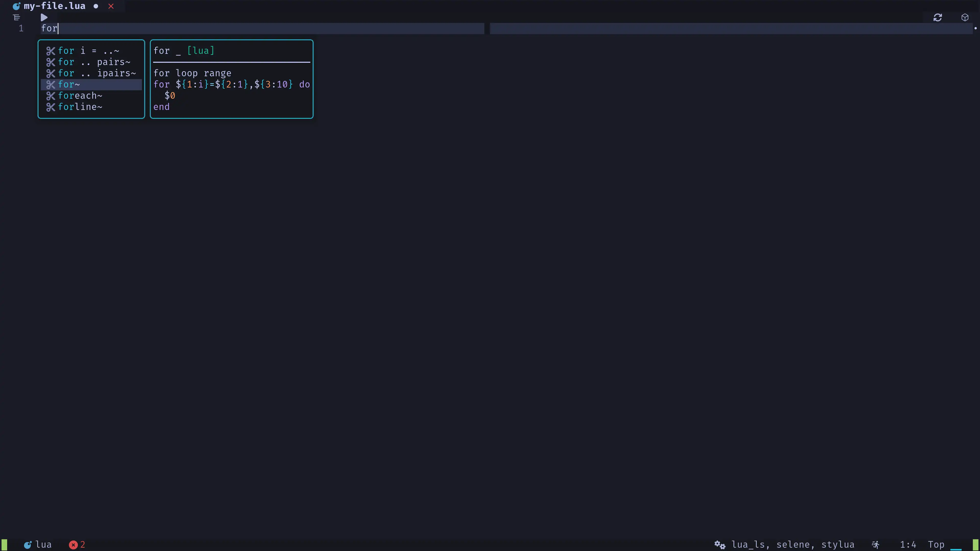Click scissors icon beside 'for~'
980x551 pixels.
click(51, 84)
